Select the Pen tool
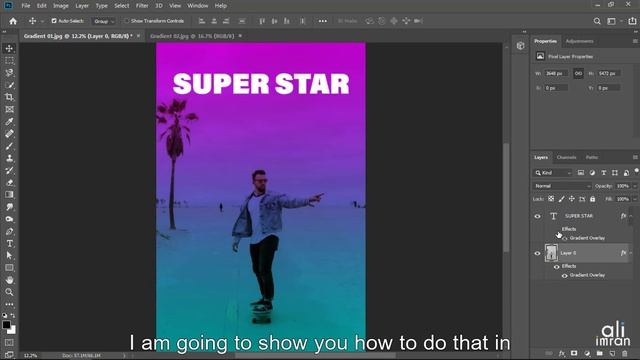Screen dimensions: 640x360 [9, 231]
